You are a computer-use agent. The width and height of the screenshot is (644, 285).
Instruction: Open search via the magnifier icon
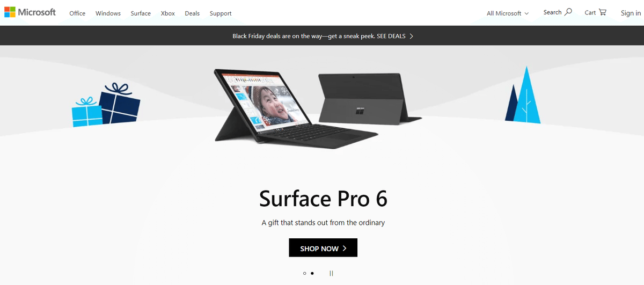[568, 12]
